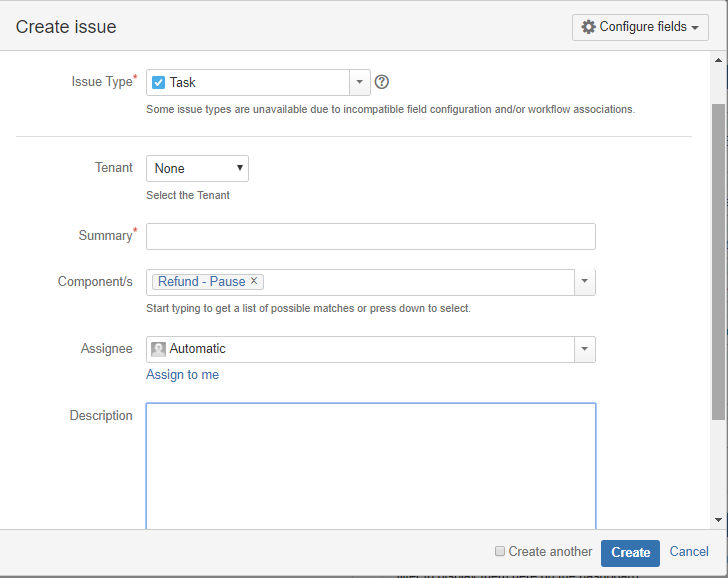
Task: Focus the Summary text field
Action: 370,236
